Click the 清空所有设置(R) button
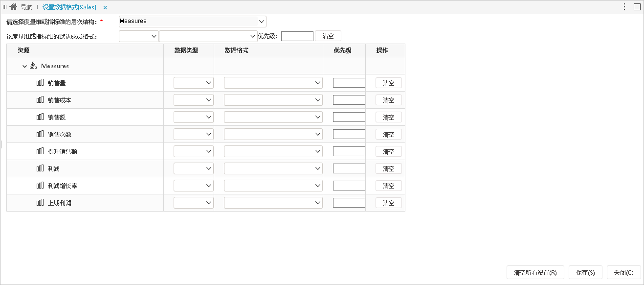Viewport: 644px width, 285px height. (x=535, y=272)
